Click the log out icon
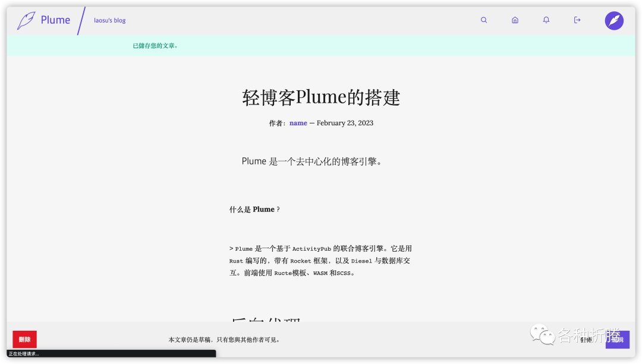This screenshot has height=364, width=642. click(577, 20)
